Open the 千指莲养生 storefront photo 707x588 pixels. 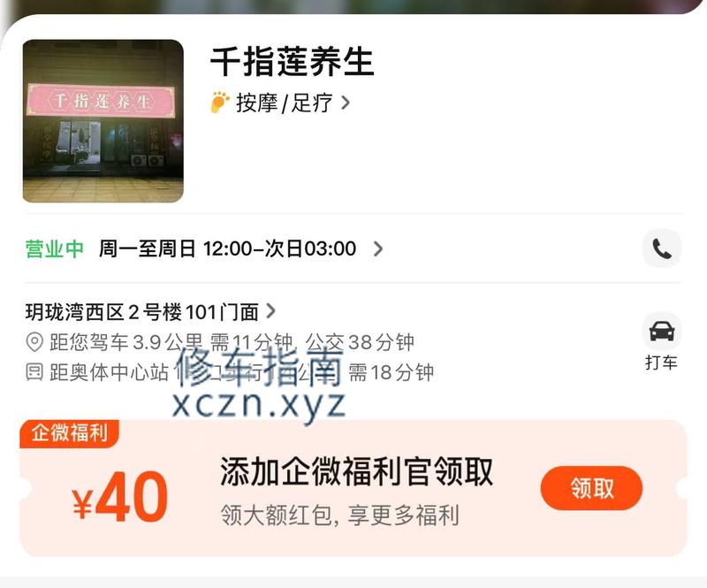(x=103, y=121)
